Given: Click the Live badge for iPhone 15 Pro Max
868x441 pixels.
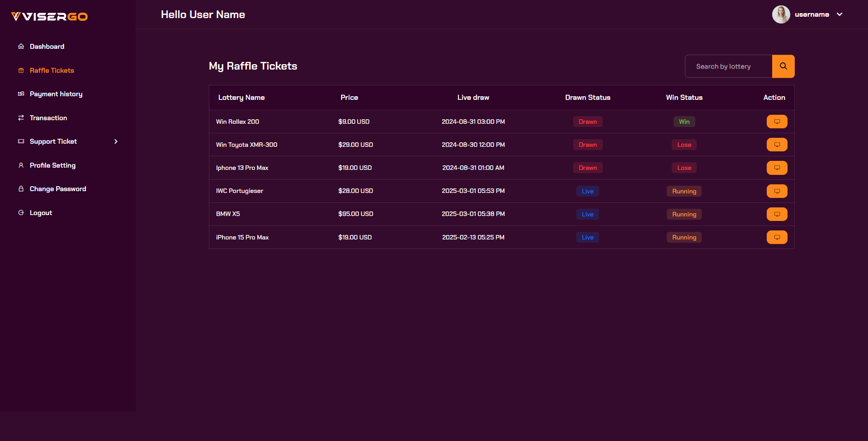Looking at the screenshot, I should (588, 237).
